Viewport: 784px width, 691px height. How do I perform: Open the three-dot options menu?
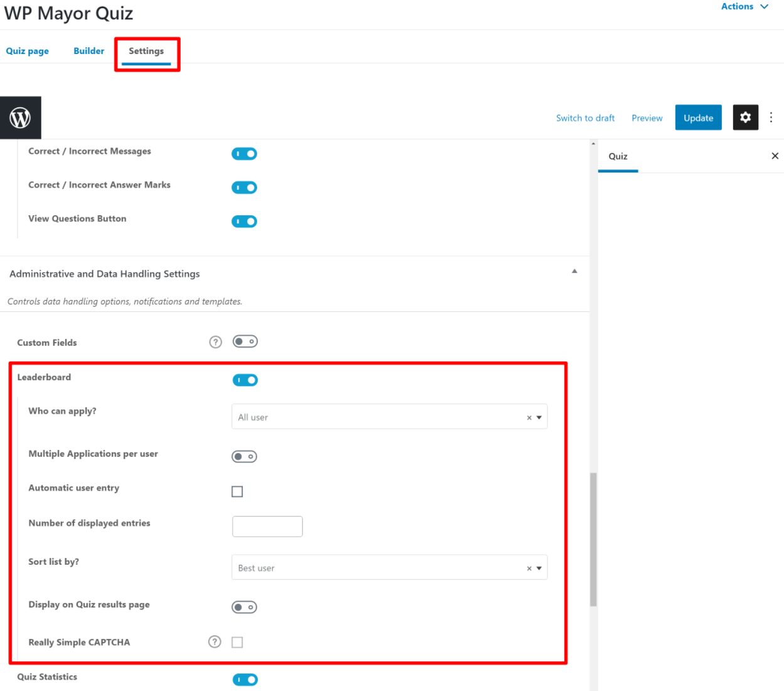pos(771,117)
